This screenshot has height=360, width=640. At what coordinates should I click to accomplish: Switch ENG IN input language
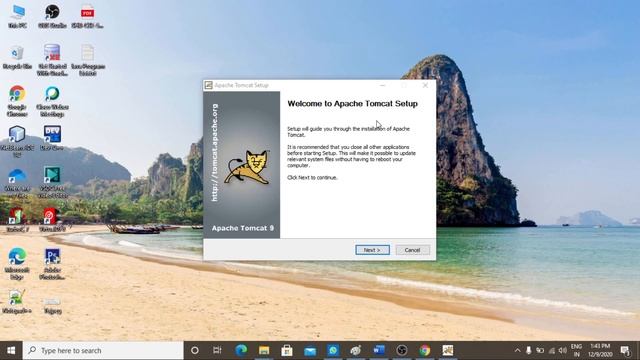click(576, 350)
